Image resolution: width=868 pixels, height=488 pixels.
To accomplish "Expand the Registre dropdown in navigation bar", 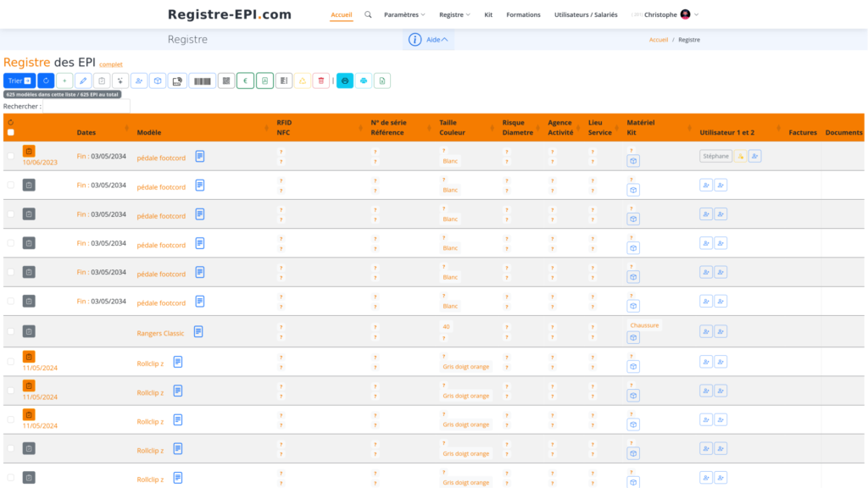I will 454,14.
